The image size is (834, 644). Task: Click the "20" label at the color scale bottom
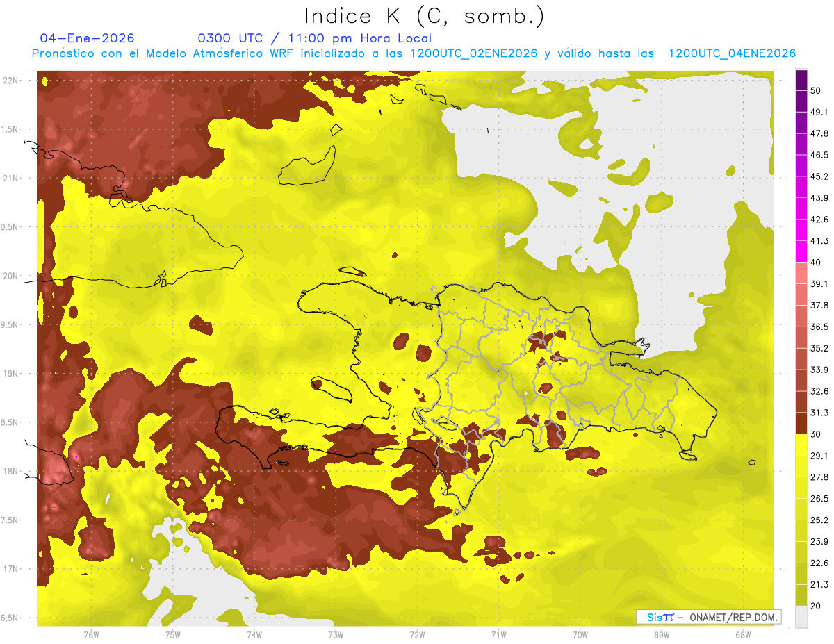pyautogui.click(x=817, y=605)
